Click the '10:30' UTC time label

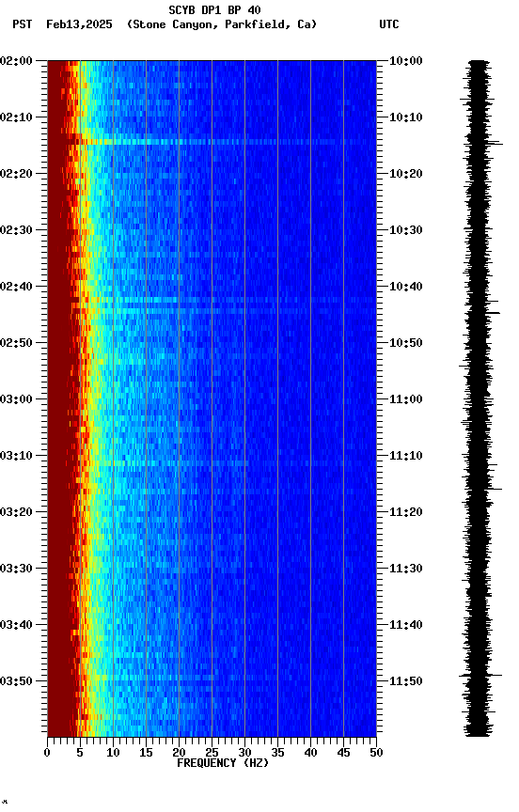[x=406, y=230]
